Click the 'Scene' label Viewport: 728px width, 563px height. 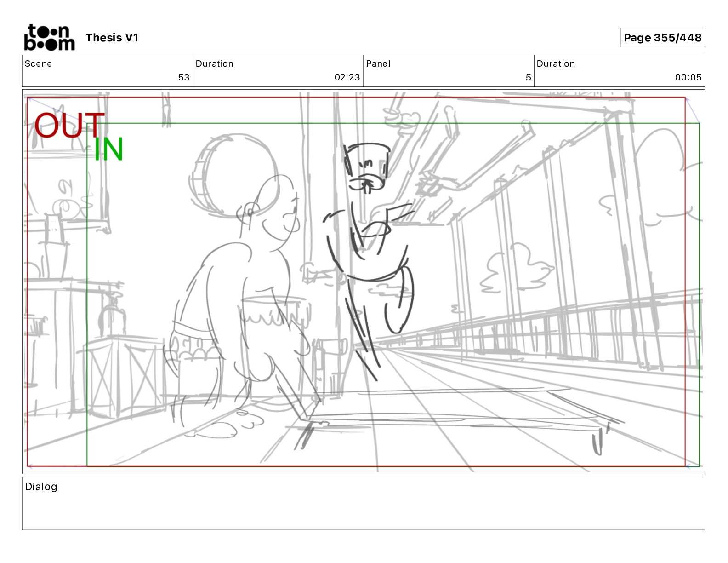pos(38,63)
